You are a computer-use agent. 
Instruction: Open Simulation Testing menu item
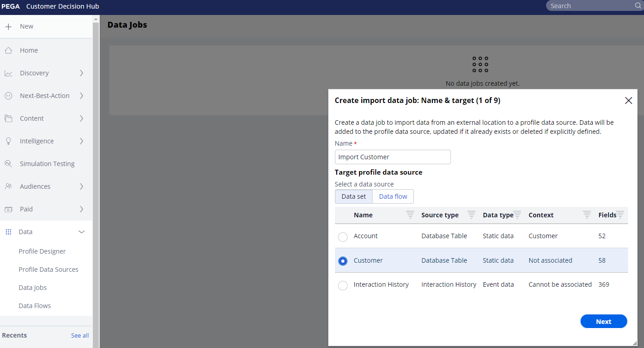[x=47, y=164]
